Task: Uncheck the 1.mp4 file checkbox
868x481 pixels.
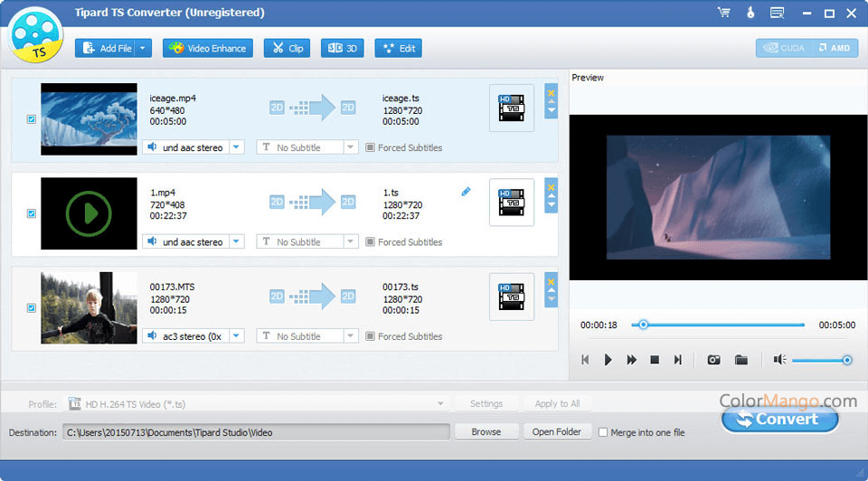Action: coord(32,213)
